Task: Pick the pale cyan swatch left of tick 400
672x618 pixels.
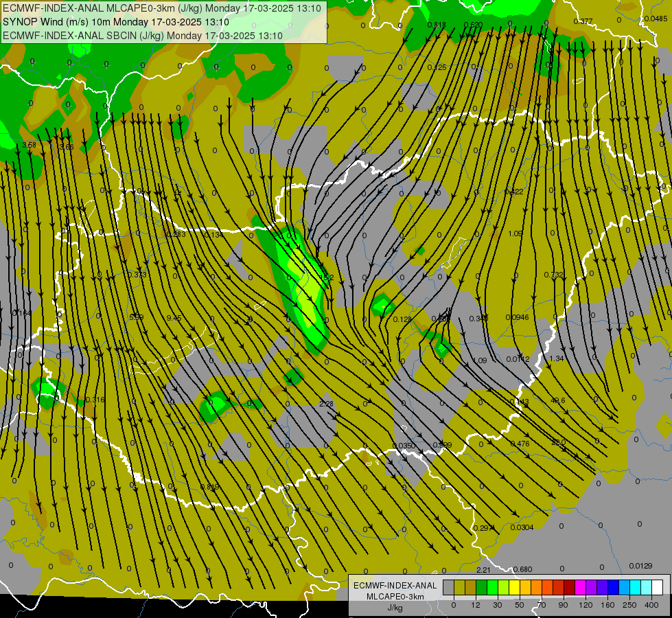Action: (647, 587)
